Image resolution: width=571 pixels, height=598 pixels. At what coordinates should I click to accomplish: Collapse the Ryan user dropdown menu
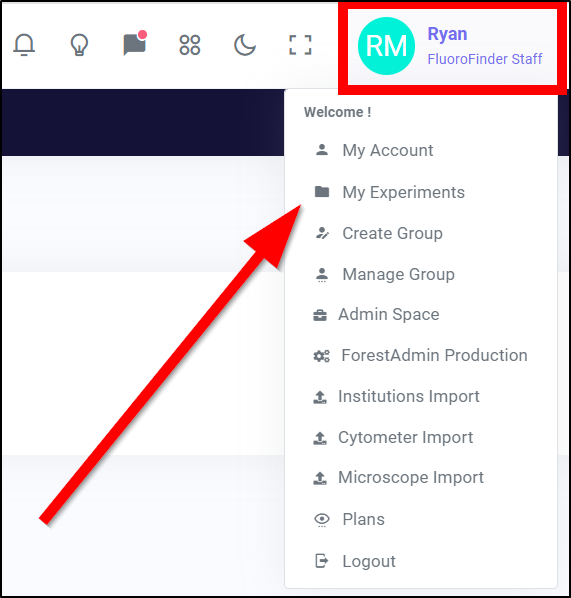[451, 47]
